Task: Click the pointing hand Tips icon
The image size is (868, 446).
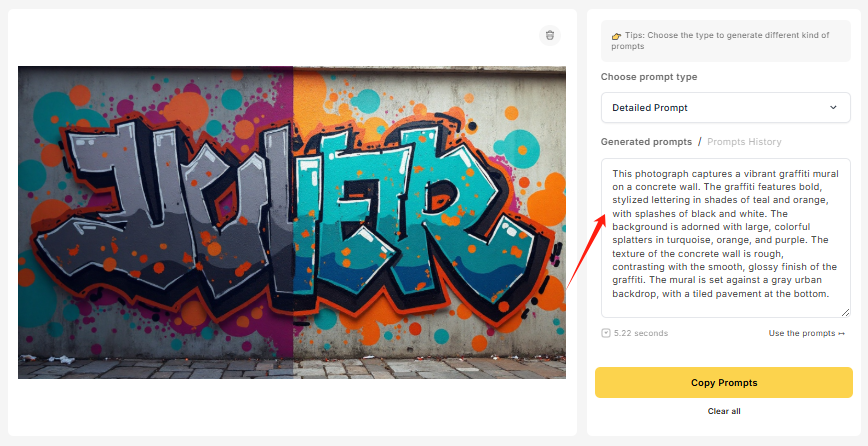Action: [x=617, y=36]
